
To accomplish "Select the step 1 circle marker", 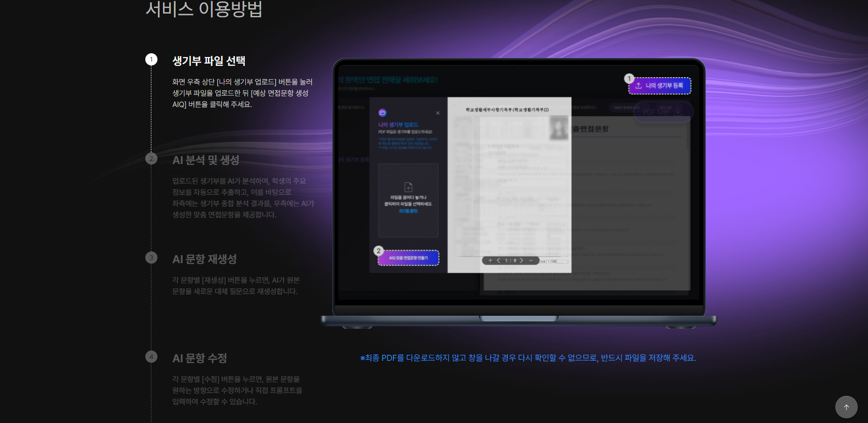I will click(151, 60).
